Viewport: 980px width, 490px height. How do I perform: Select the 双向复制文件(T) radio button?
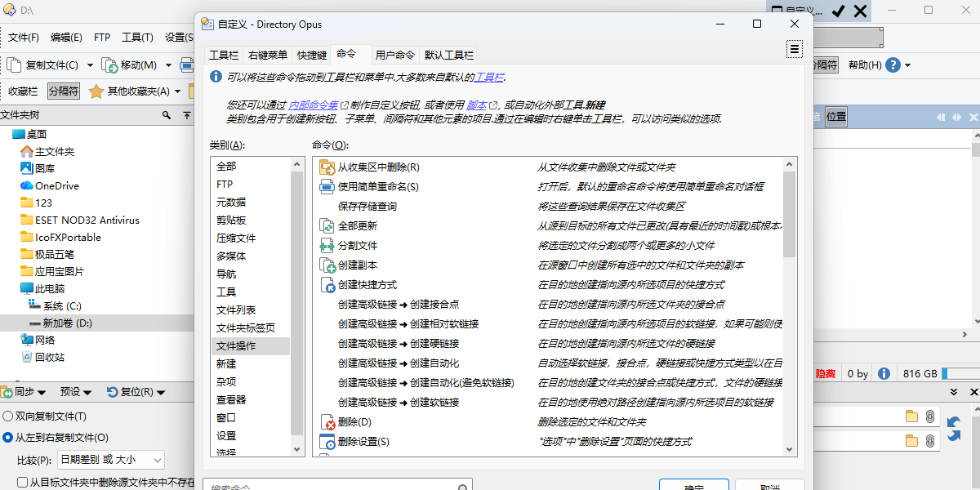tap(7, 416)
